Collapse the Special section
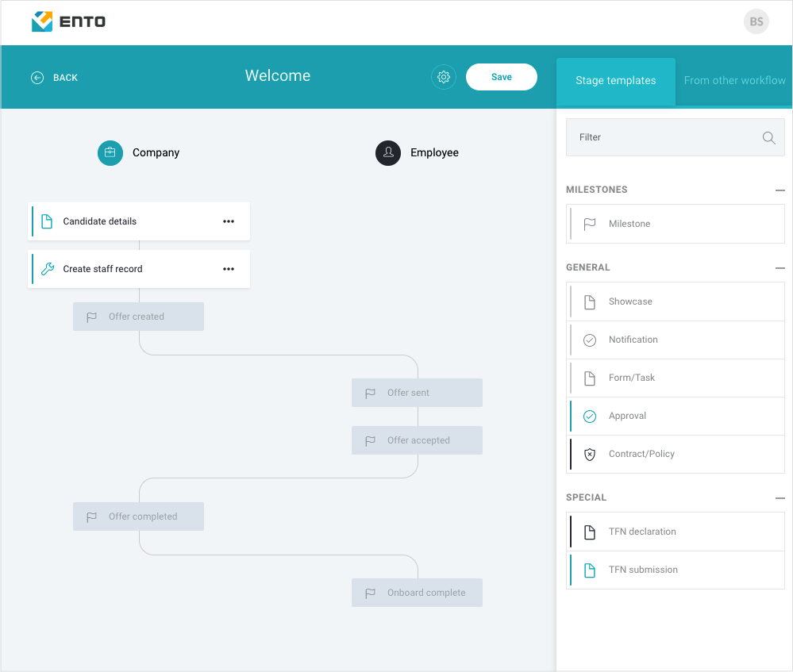793x672 pixels. [780, 498]
